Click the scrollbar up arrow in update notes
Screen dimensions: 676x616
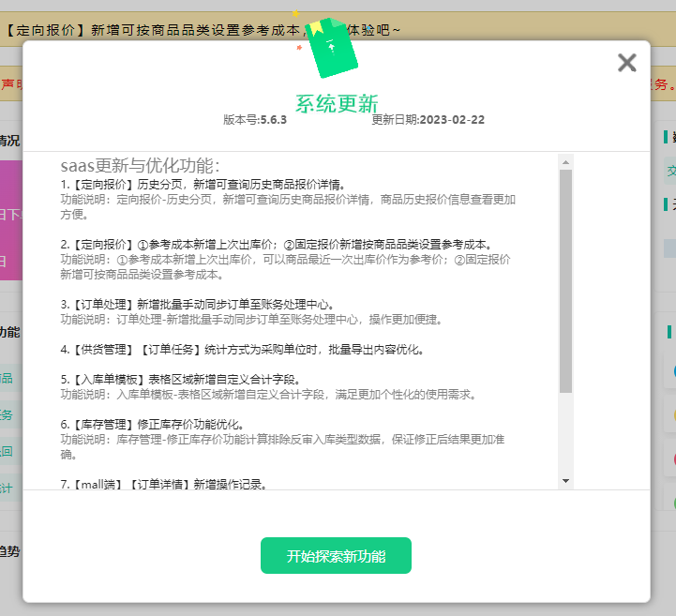tap(565, 162)
